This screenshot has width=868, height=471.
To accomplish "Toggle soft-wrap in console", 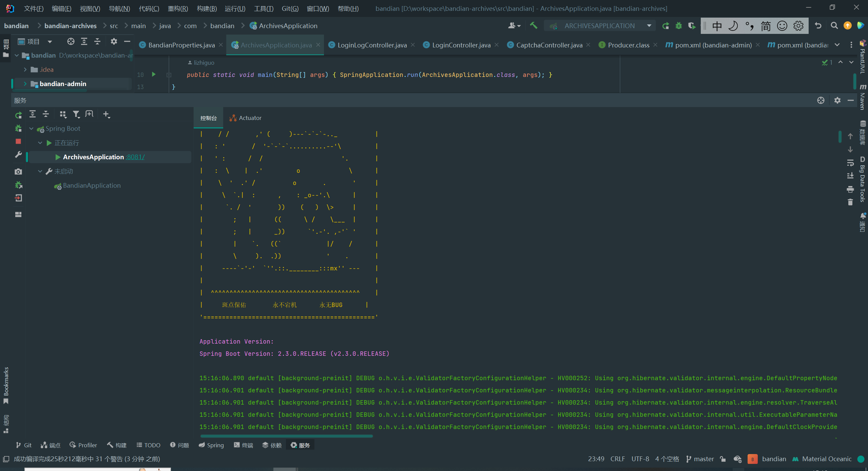I will pos(850,163).
